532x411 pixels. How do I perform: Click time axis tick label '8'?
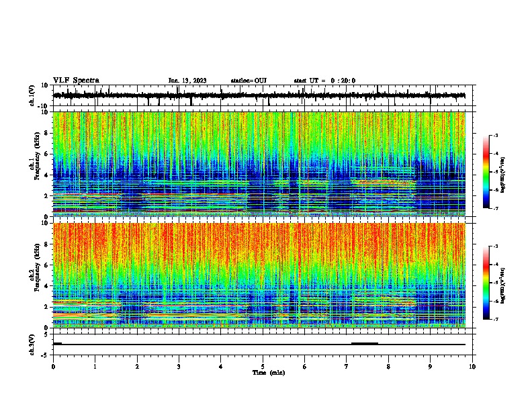[x=388, y=367]
